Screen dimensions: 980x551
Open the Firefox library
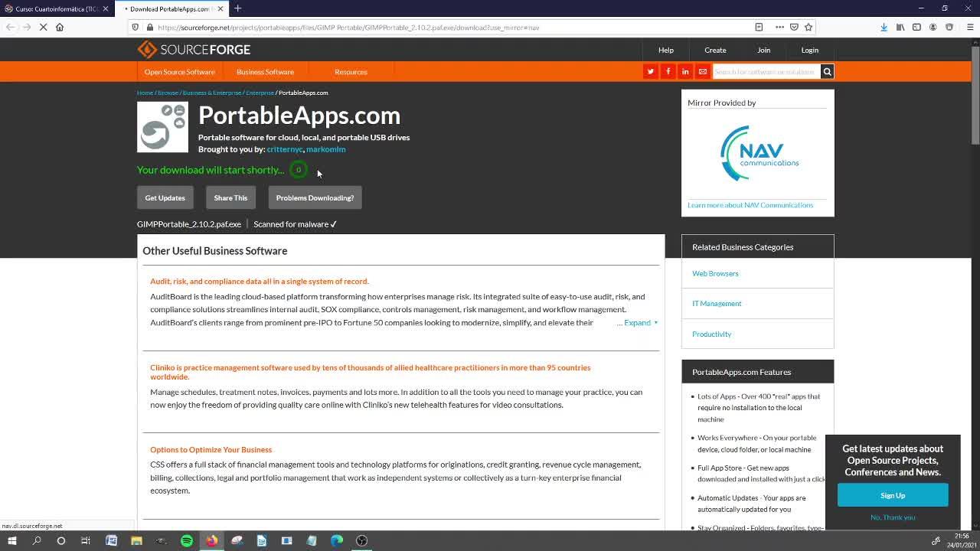click(x=900, y=28)
